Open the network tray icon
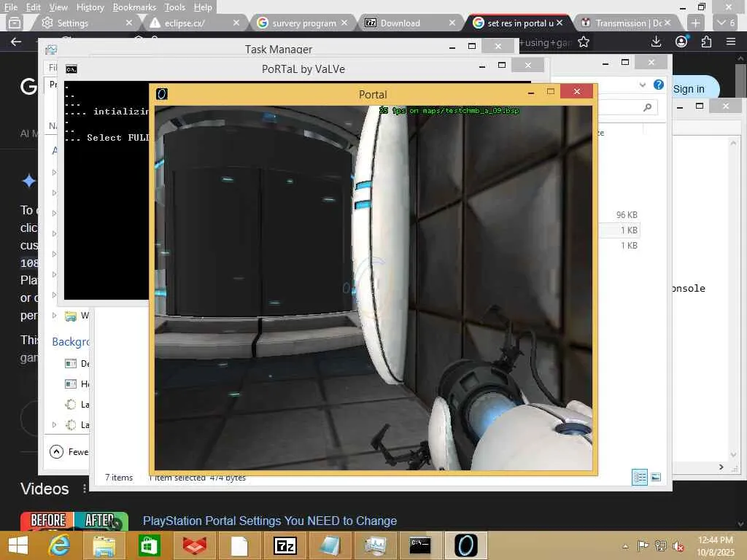The image size is (747, 560). click(x=661, y=545)
